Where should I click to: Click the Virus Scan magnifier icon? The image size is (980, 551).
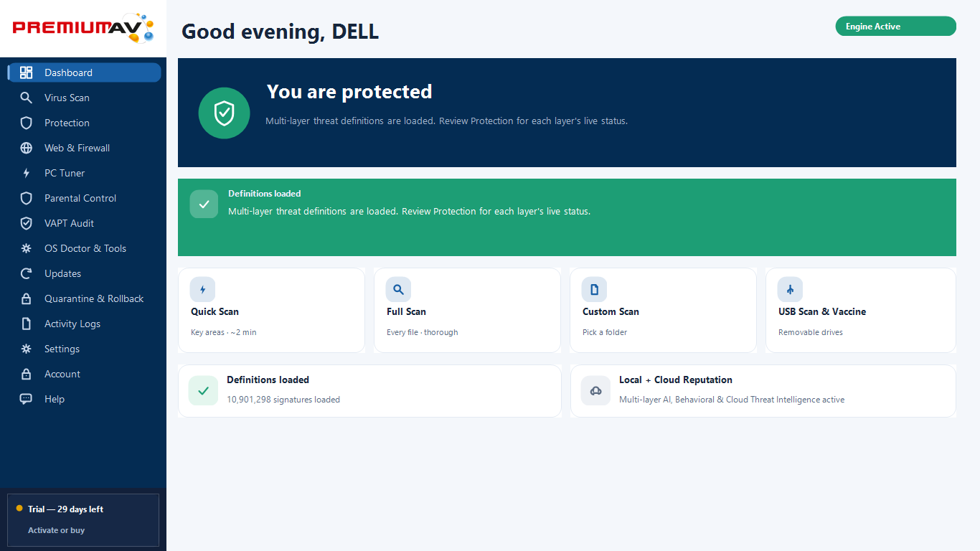pos(27,98)
